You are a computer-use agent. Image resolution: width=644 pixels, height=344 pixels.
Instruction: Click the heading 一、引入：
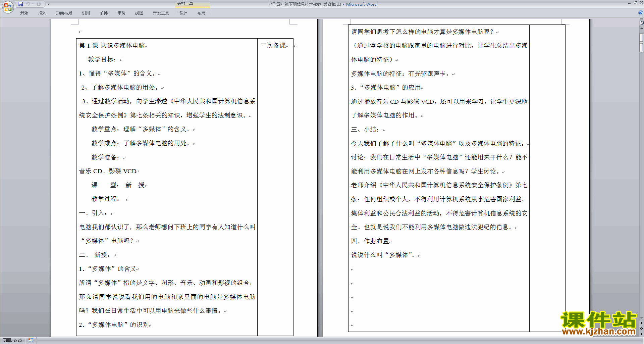pos(93,213)
